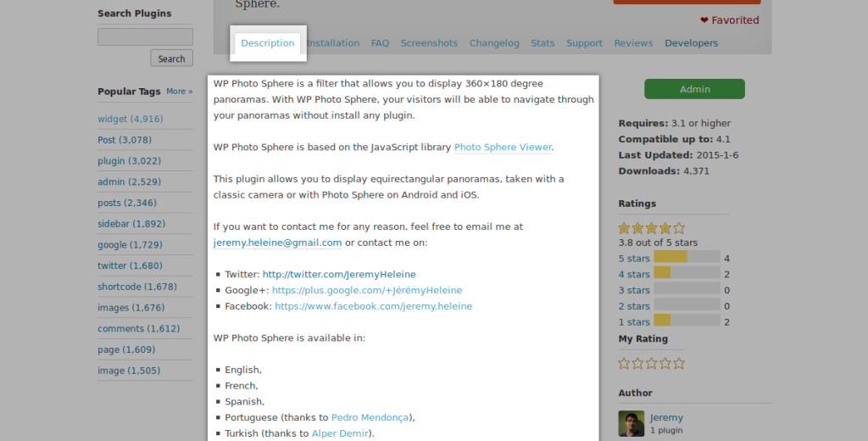Open the Twitter JeremyHeleine profile URL
The width and height of the screenshot is (868, 441).
pos(339,274)
